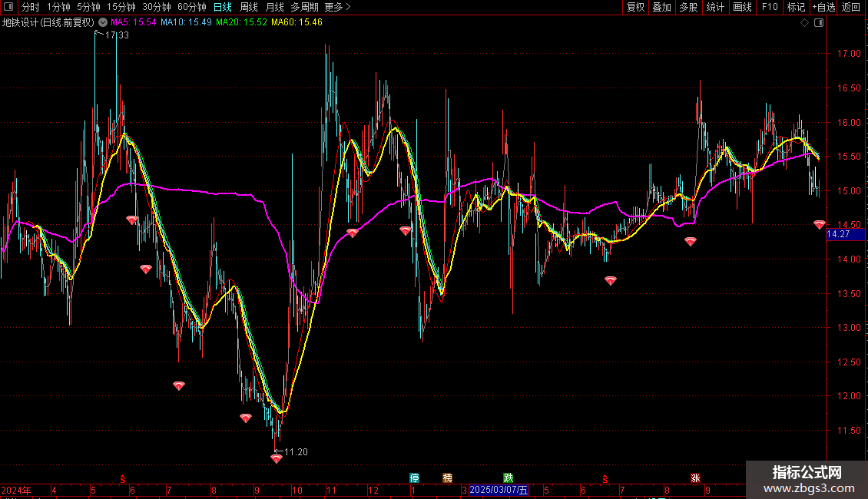Click the 2025/03/07 date marker on timeline
The image size is (868, 499).
click(x=499, y=490)
